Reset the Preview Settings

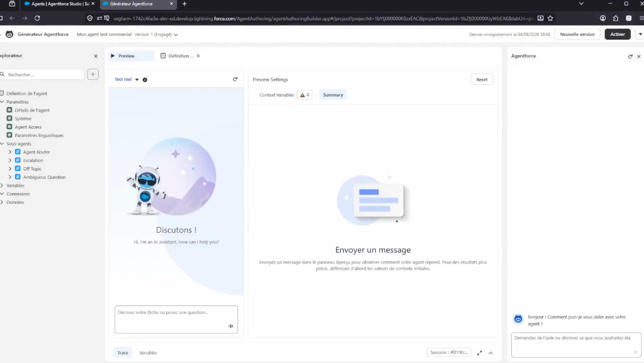point(482,79)
